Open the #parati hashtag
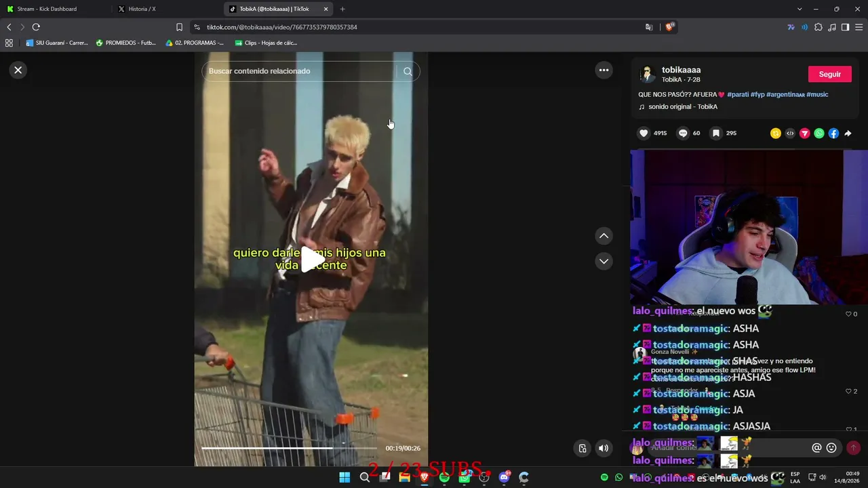 coord(738,94)
